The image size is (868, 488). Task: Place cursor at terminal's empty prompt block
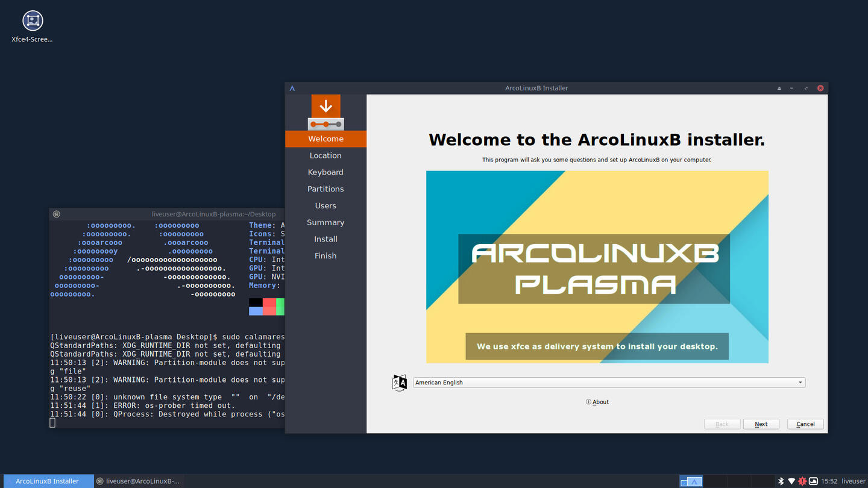[52, 423]
